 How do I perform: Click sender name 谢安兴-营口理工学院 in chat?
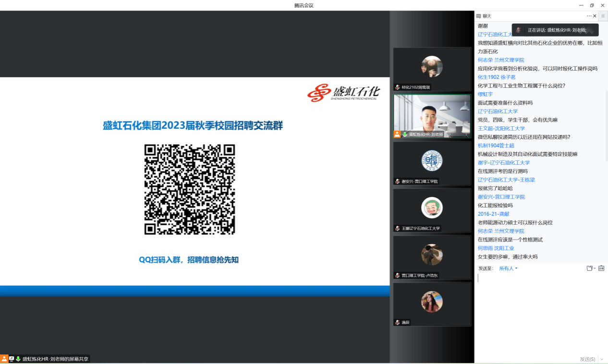tap(501, 197)
